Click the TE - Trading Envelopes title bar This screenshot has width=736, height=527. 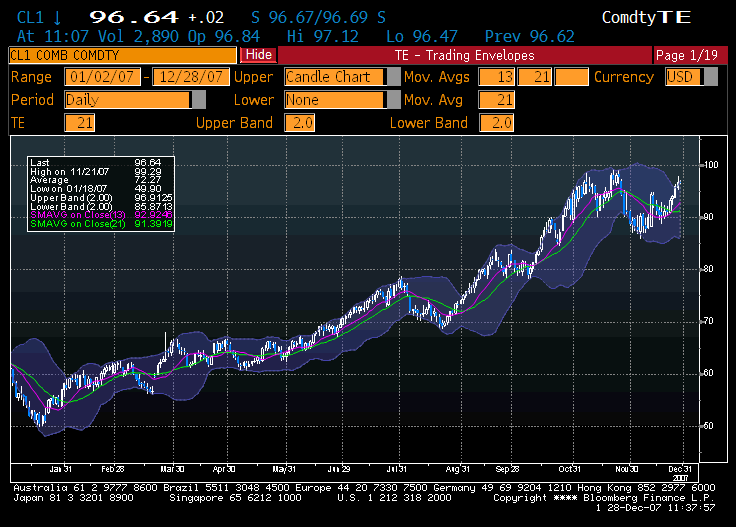point(464,55)
